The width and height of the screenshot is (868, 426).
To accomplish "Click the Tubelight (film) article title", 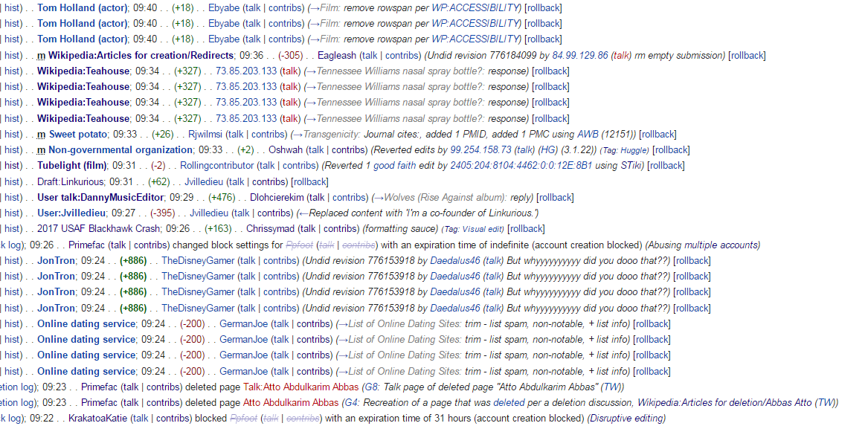I will click(x=72, y=166).
